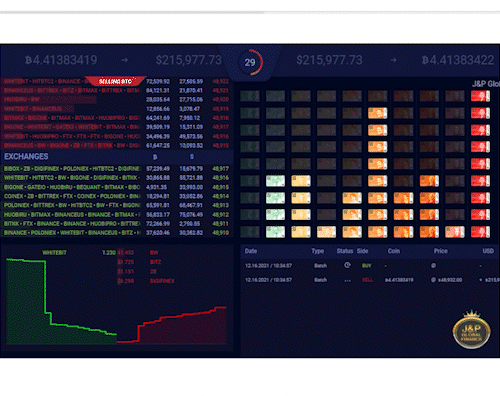Click the bottommost lit green banknote tile

coord(275,232)
